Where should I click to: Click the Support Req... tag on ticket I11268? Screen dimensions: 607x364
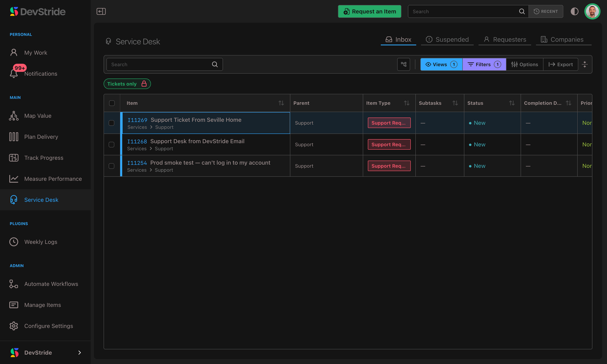pos(389,144)
